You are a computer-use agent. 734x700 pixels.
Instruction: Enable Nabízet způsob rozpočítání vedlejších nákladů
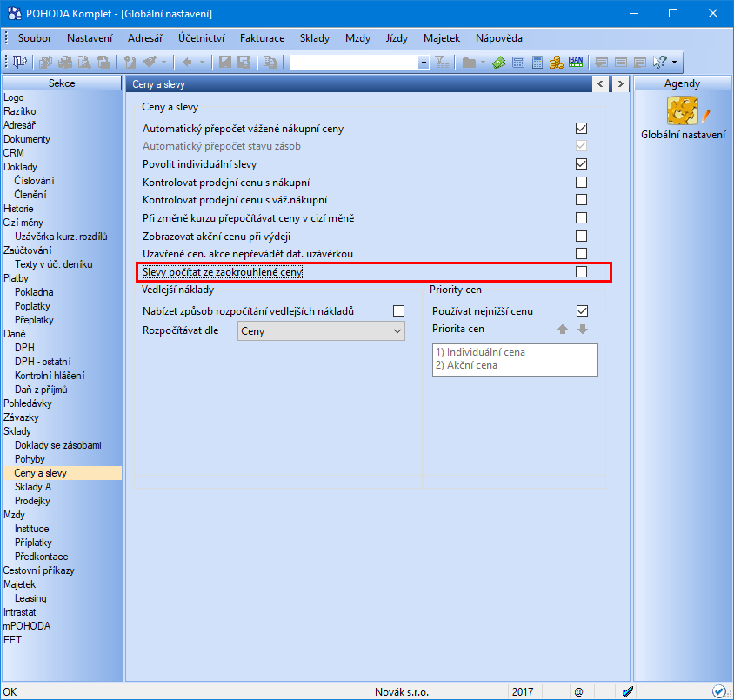[x=399, y=311]
